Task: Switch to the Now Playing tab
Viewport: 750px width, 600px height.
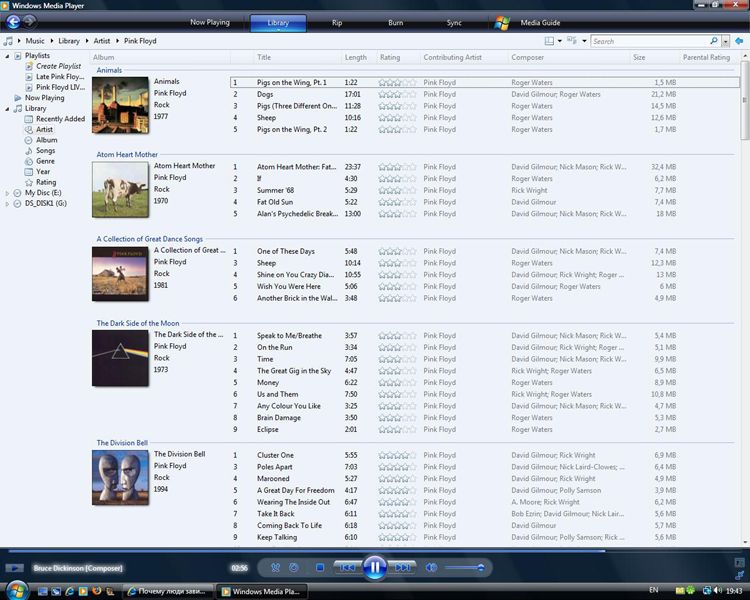Action: [210, 22]
